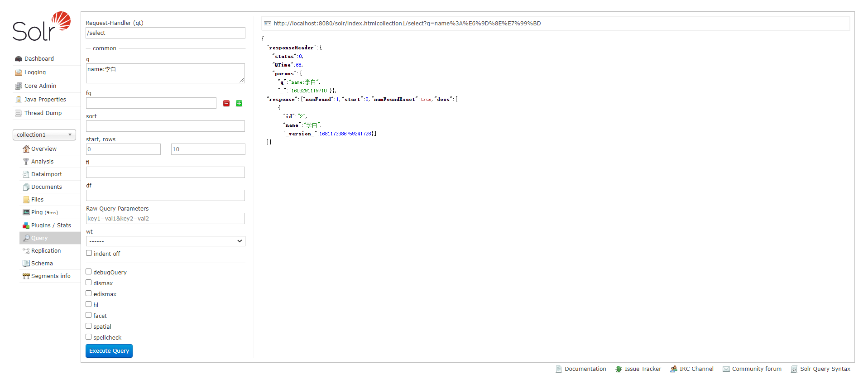Screen dimensions: 868x379
Task: Click the Solr Query Syntax icon
Action: pyautogui.click(x=794, y=369)
